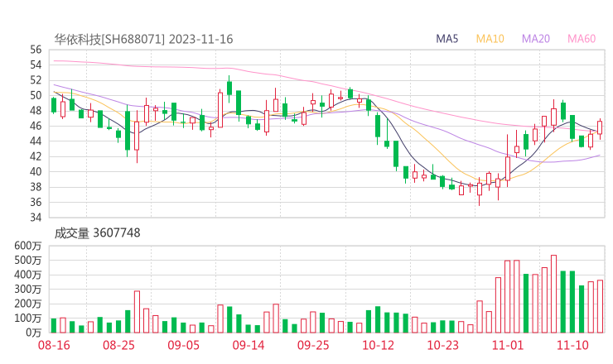
Task: Click the 54 price axis label
Action: click(36, 65)
